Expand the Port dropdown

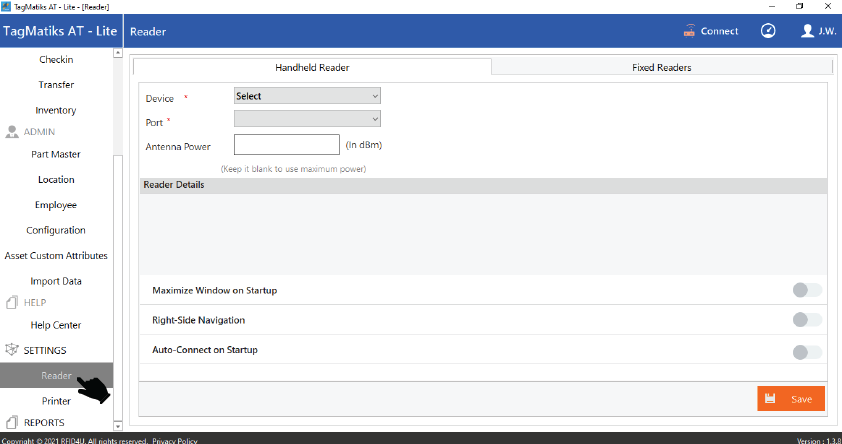pos(307,119)
